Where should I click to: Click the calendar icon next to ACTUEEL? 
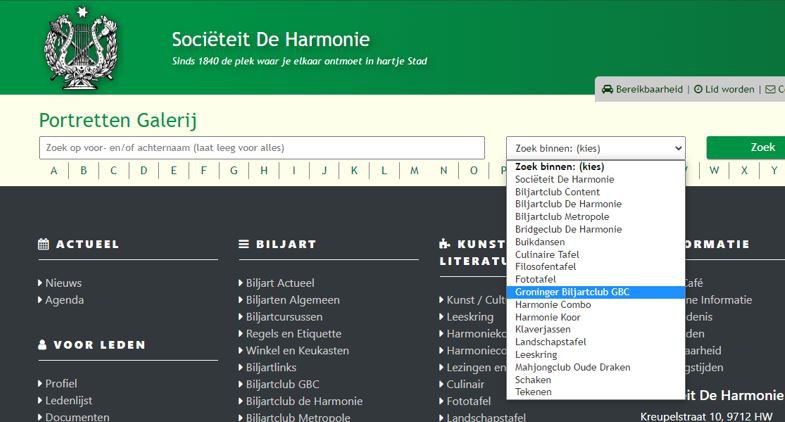(x=44, y=244)
